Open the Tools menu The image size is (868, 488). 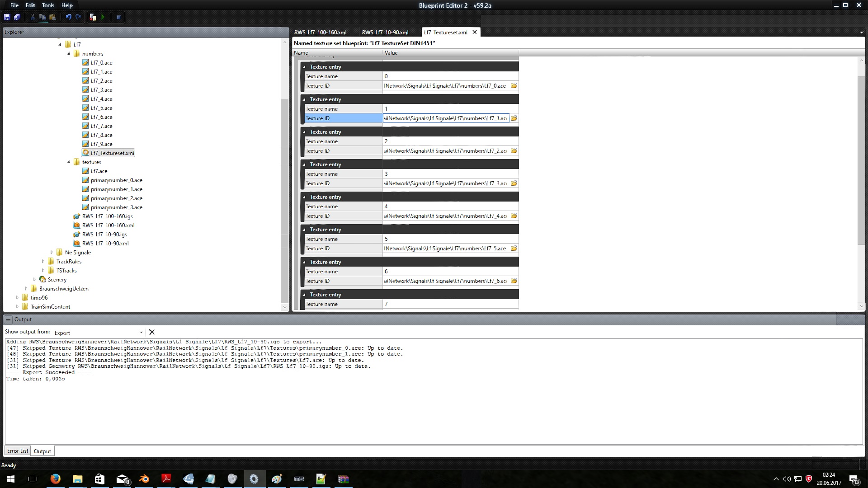tap(48, 5)
